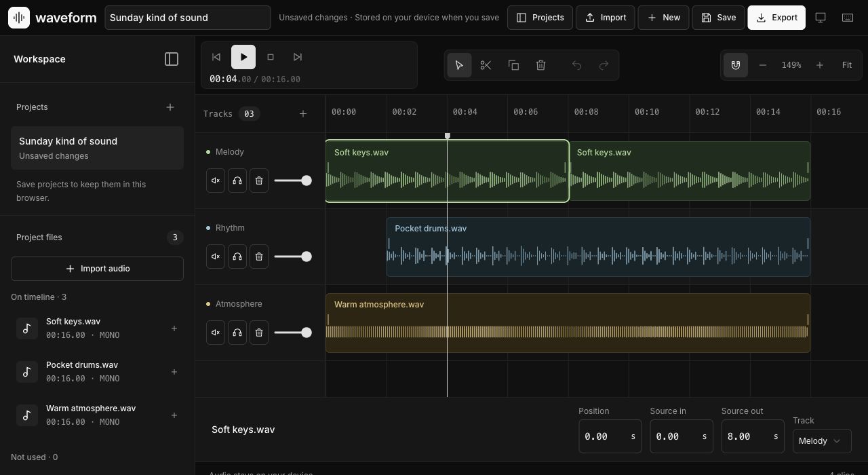868x475 pixels.
Task: Open the Track dropdown set to Melody
Action: tap(822, 441)
